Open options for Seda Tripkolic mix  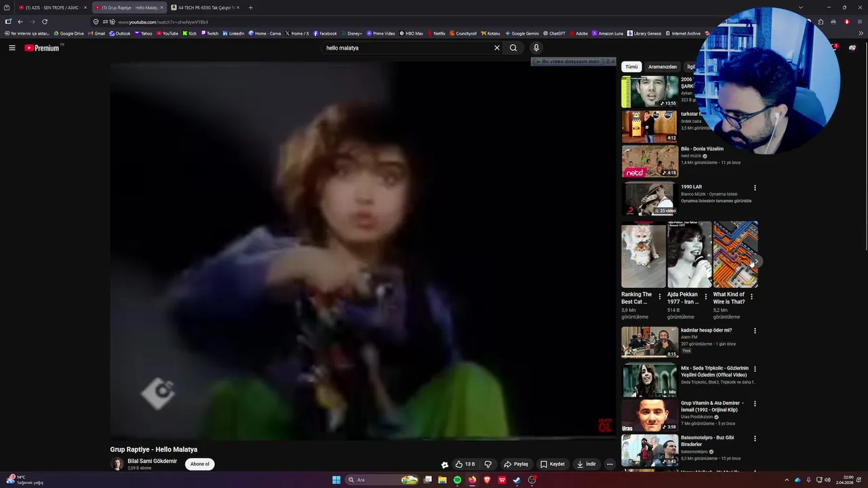click(755, 369)
